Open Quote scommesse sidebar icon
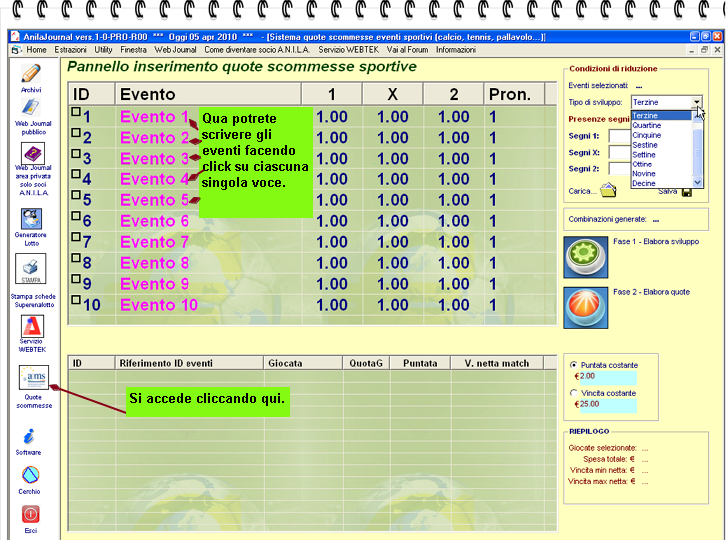728x540 pixels. [33, 377]
